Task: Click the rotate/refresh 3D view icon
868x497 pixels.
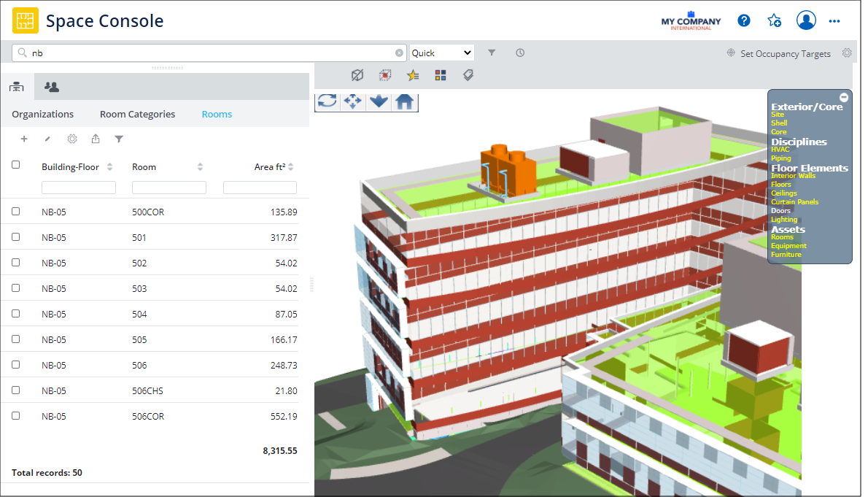Action: (328, 101)
